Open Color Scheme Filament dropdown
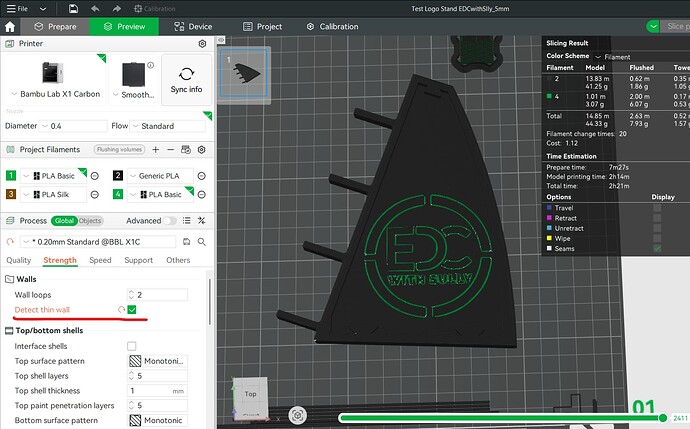The image size is (690, 429). [613, 57]
